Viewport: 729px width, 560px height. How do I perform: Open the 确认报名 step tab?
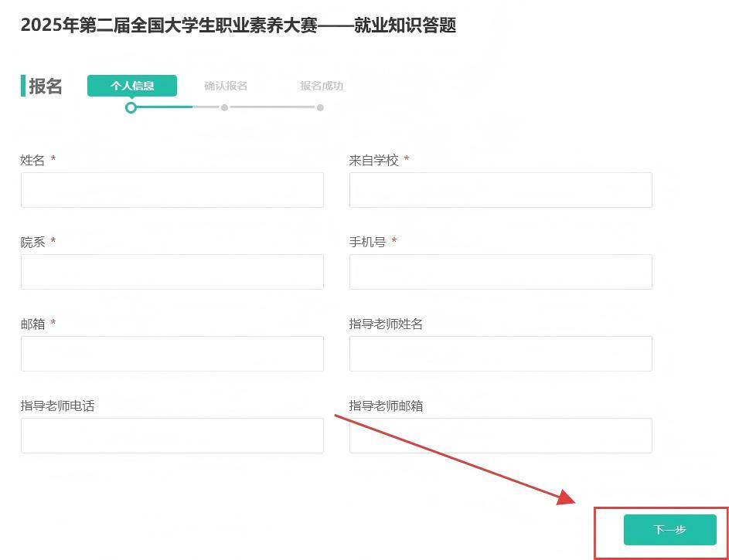(226, 86)
